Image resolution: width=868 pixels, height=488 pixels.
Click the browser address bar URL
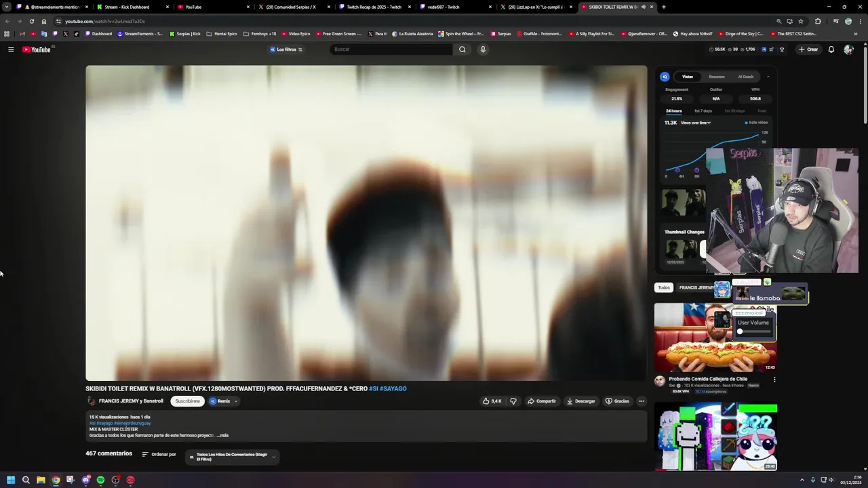pyautogui.click(x=105, y=21)
